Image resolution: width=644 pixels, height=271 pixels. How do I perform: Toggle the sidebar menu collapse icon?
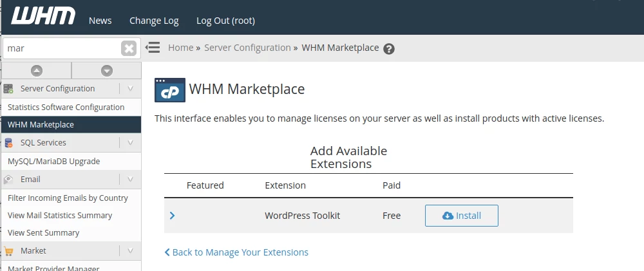coord(153,48)
